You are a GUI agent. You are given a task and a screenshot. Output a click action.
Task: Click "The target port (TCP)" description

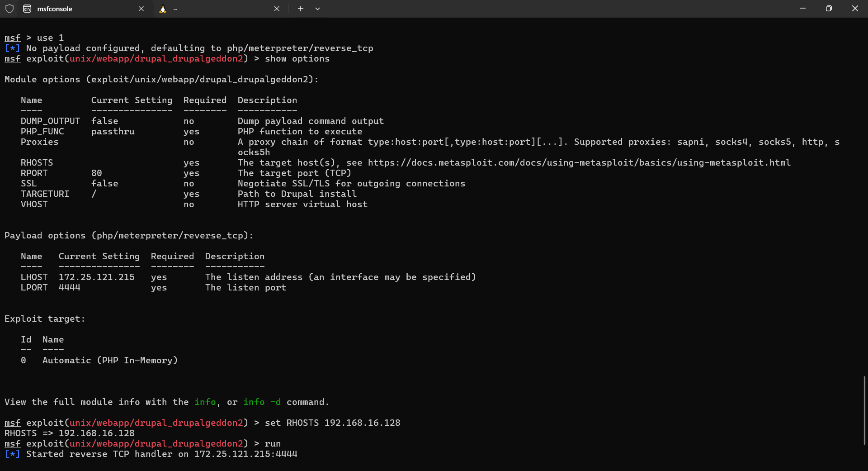point(294,173)
